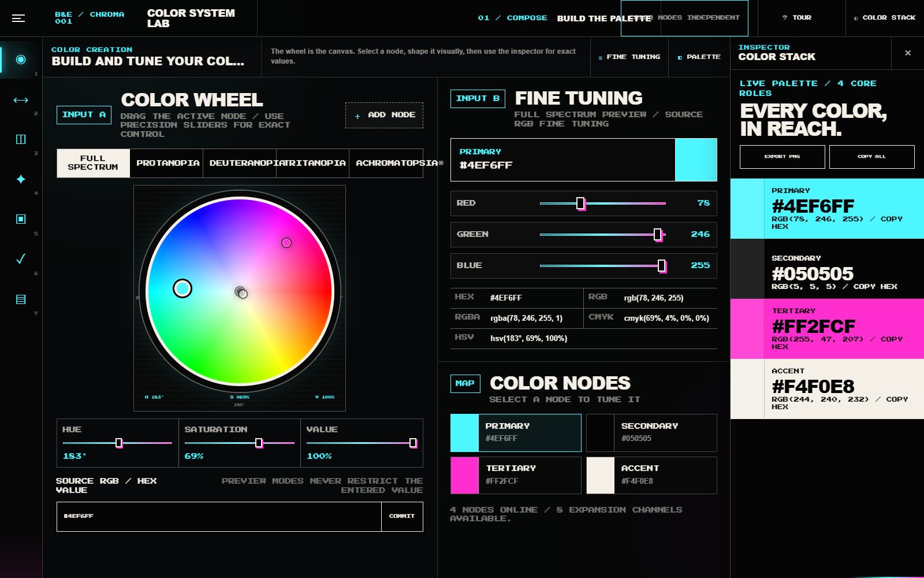Select the sparkle star sidebar icon
Image resolution: width=924 pixels, height=578 pixels.
[21, 179]
